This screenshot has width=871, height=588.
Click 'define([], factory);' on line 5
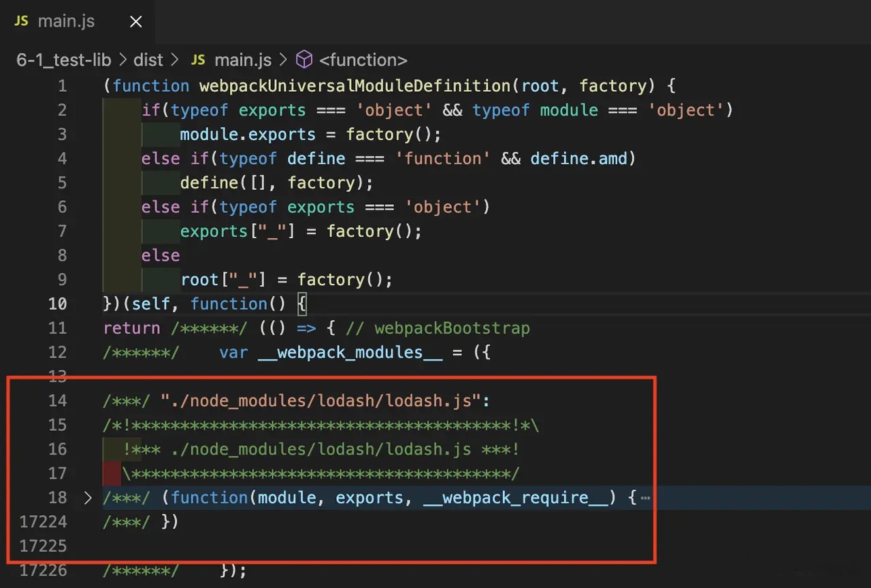277,182
